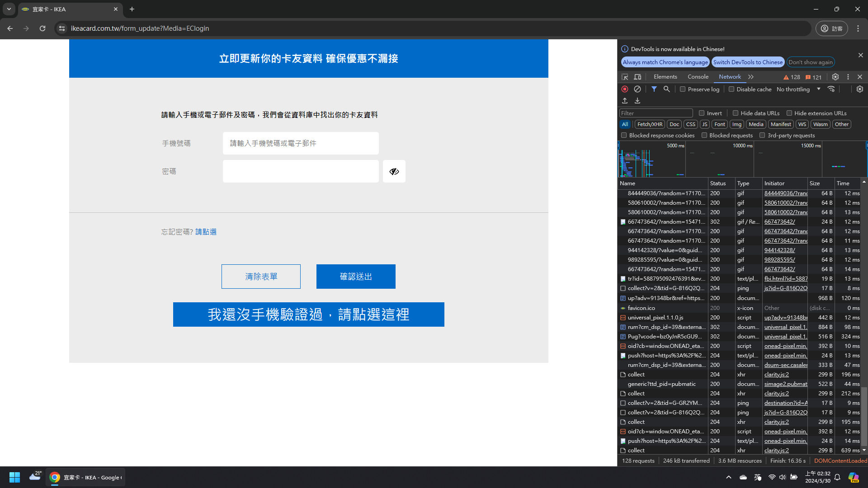Sort requests by the Size column header
The height and width of the screenshot is (488, 868).
coord(821,183)
